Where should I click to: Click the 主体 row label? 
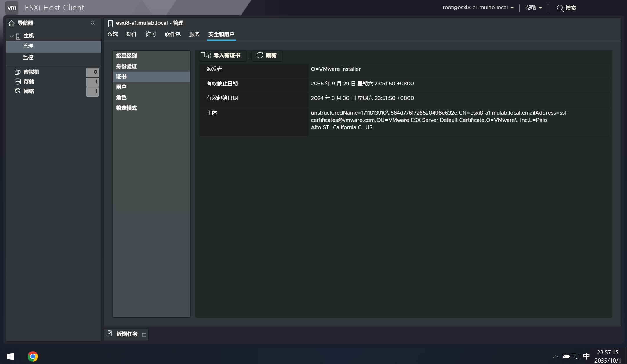tap(212, 113)
